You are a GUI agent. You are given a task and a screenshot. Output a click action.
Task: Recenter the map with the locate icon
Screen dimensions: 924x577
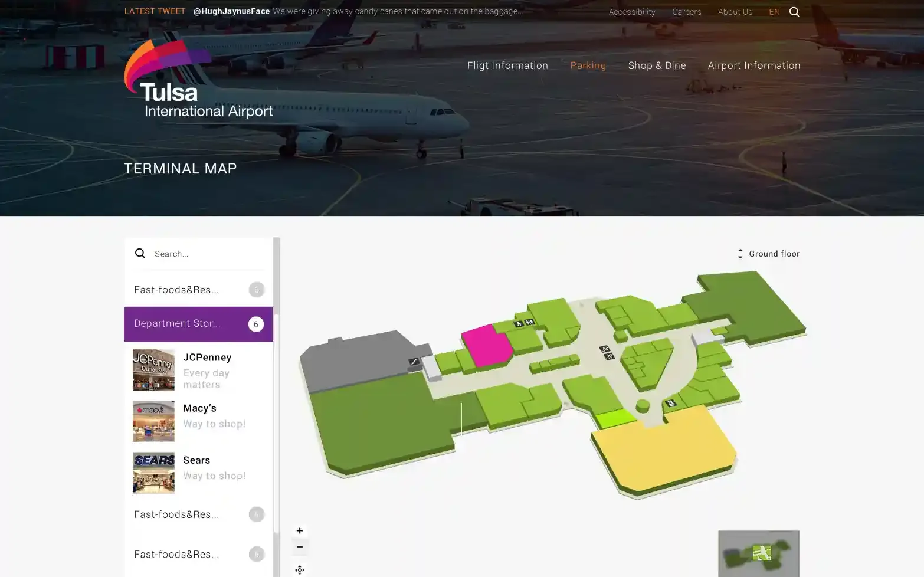click(x=300, y=569)
